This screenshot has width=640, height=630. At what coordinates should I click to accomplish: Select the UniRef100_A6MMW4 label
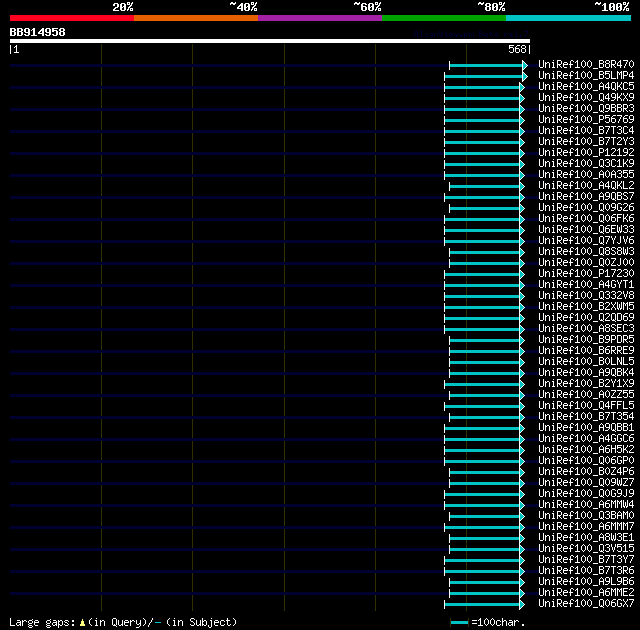[586, 505]
